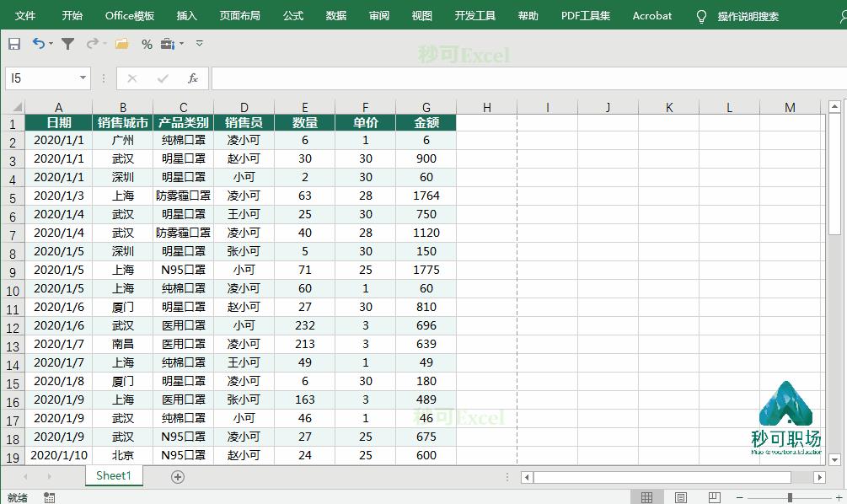Open Page Break Preview from the status bar
The height and width of the screenshot is (504, 847).
(715, 497)
